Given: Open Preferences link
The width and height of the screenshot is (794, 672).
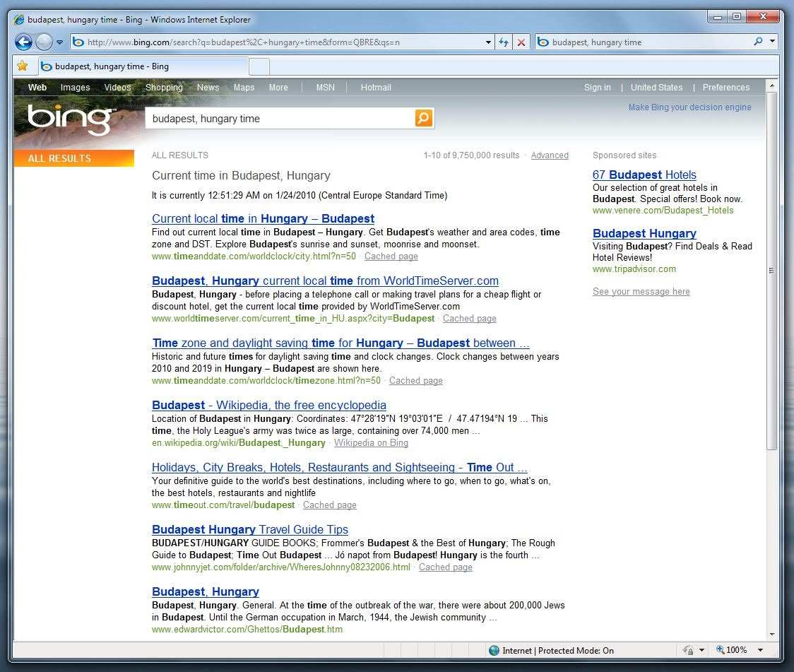Looking at the screenshot, I should tap(726, 87).
